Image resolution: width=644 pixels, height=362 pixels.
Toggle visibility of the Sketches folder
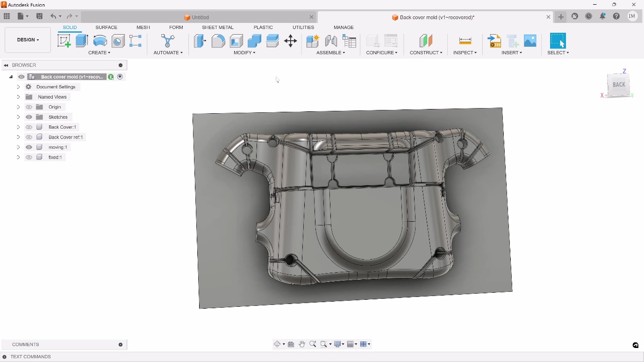point(29,117)
